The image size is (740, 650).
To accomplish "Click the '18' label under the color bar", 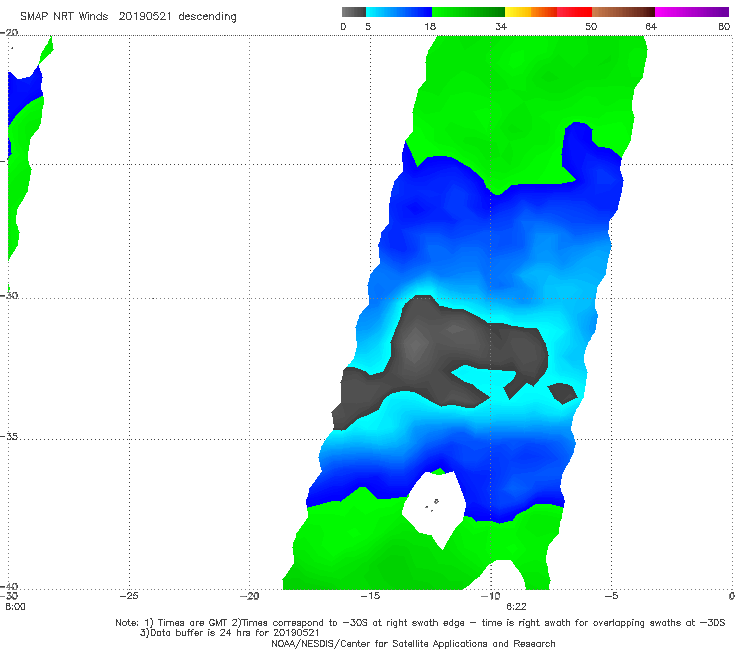I will pyautogui.click(x=430, y=26).
